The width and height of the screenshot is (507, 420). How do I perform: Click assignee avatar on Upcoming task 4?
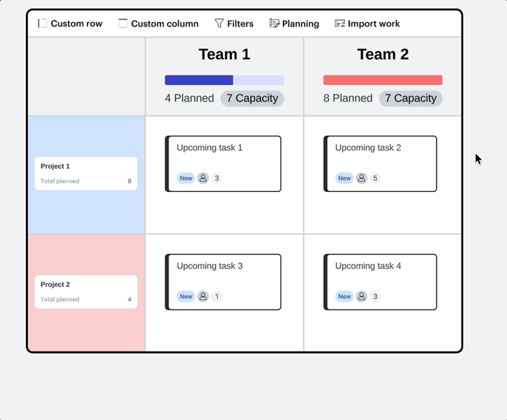click(x=361, y=297)
